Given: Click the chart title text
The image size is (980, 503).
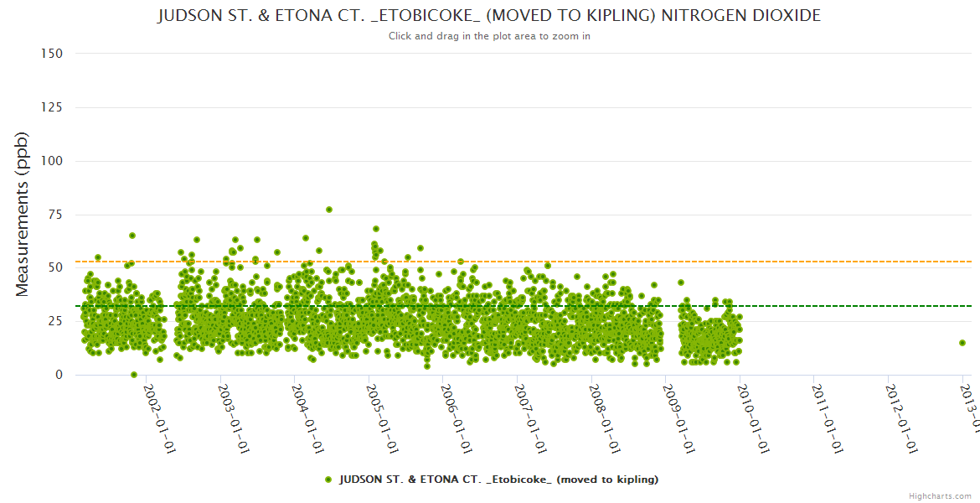Looking at the screenshot, I should point(489,16).
